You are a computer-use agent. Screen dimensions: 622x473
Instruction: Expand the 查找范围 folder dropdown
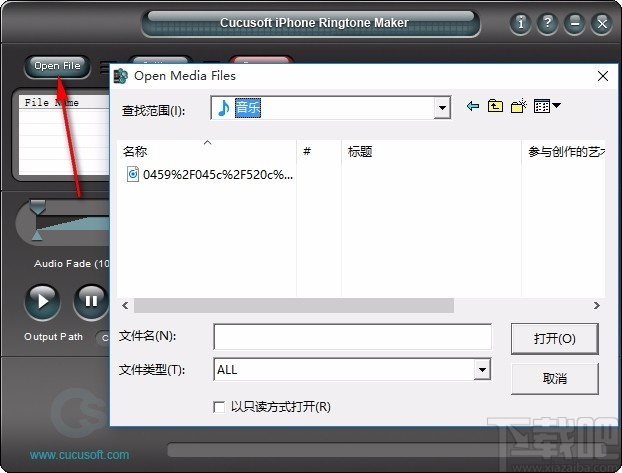[x=442, y=108]
